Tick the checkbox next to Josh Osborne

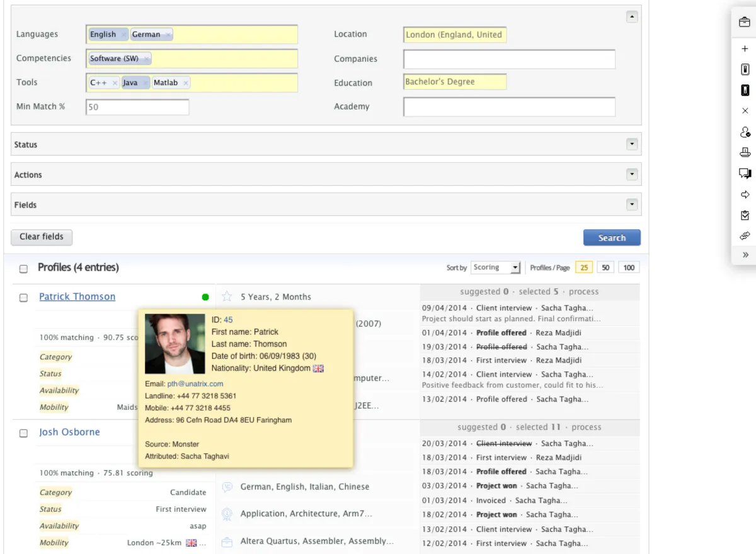click(23, 433)
